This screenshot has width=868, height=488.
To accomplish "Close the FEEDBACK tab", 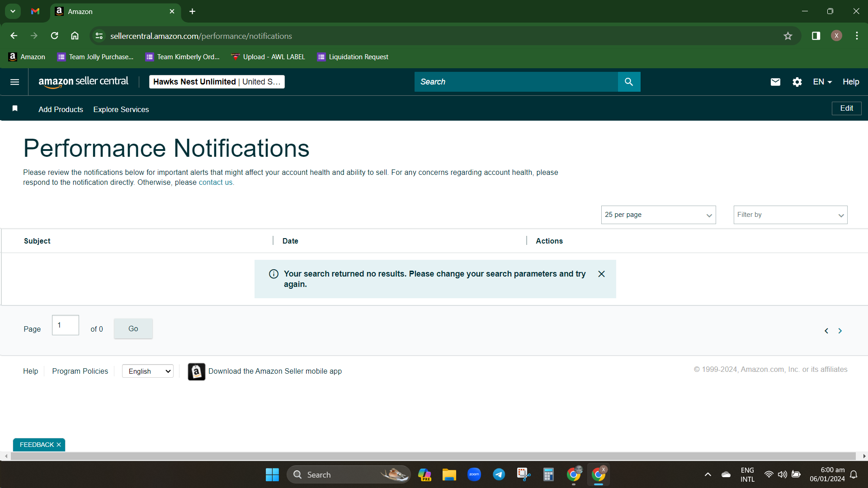I will tap(59, 445).
